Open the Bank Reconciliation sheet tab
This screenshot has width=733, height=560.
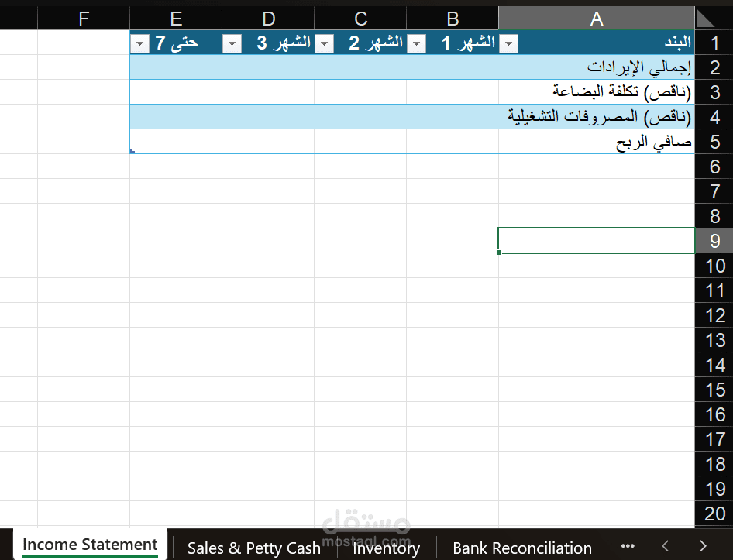point(522,548)
